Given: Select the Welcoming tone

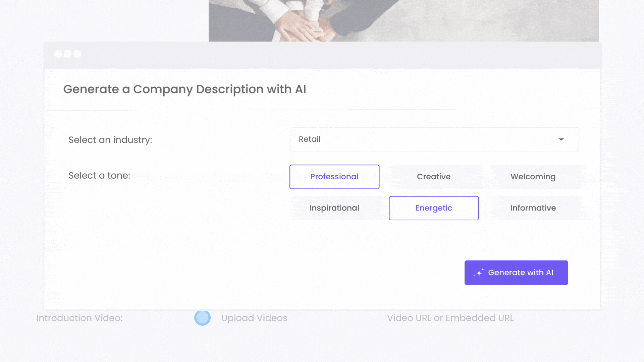Looking at the screenshot, I should [x=533, y=177].
